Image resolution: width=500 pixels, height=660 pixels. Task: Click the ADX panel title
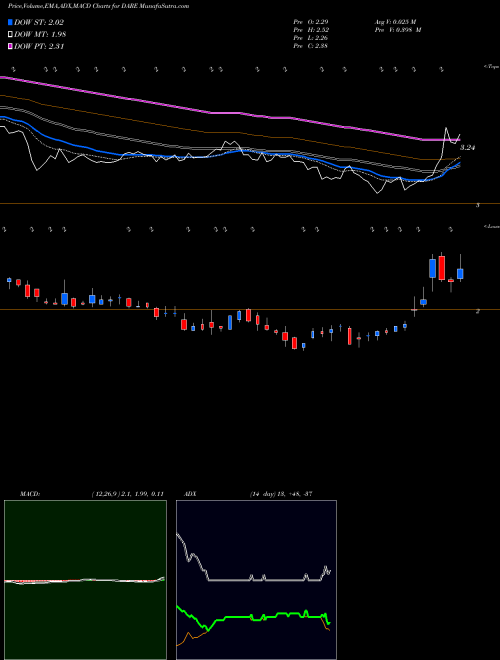(x=191, y=494)
